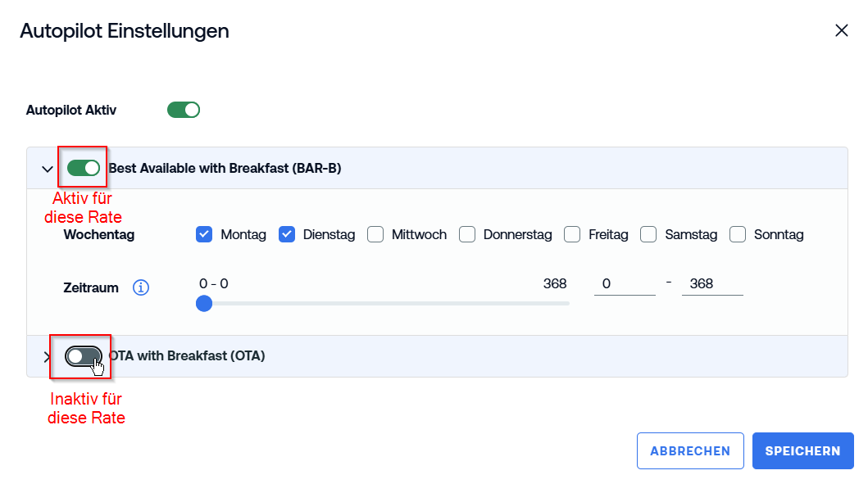The width and height of the screenshot is (868, 484).
Task: Click the Zeitraum start value field
Action: 625,283
